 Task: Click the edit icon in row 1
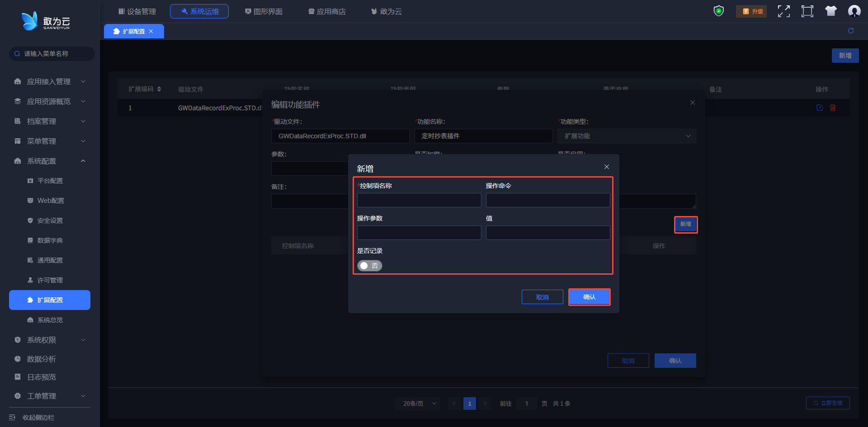coord(819,108)
